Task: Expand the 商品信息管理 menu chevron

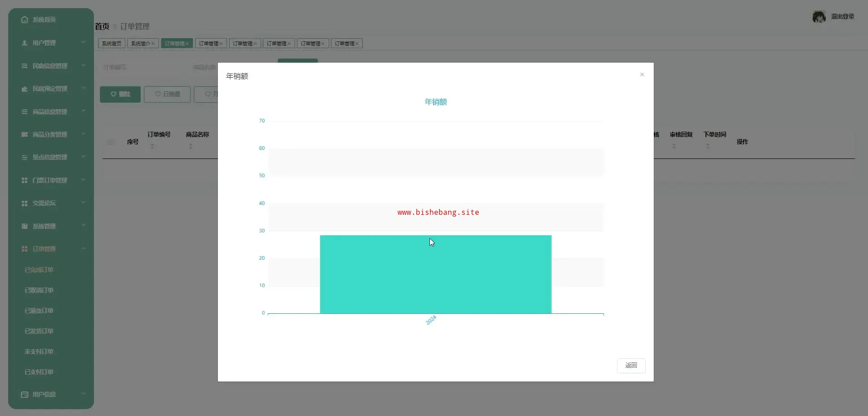Action: click(84, 111)
